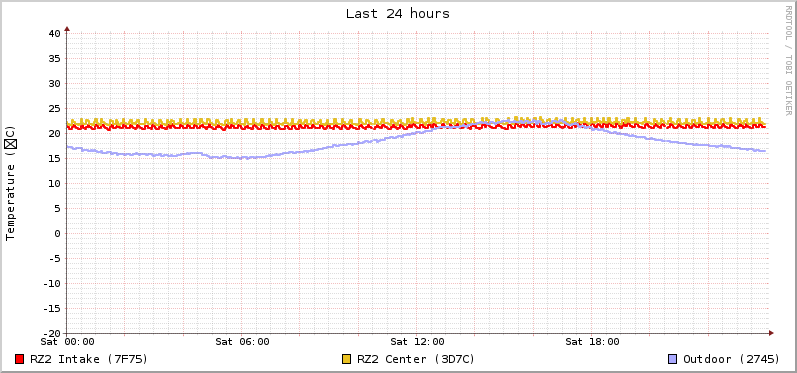Click the 'Sat 00:00' x-axis label
Screen dimensions: 797x373
click(x=68, y=341)
